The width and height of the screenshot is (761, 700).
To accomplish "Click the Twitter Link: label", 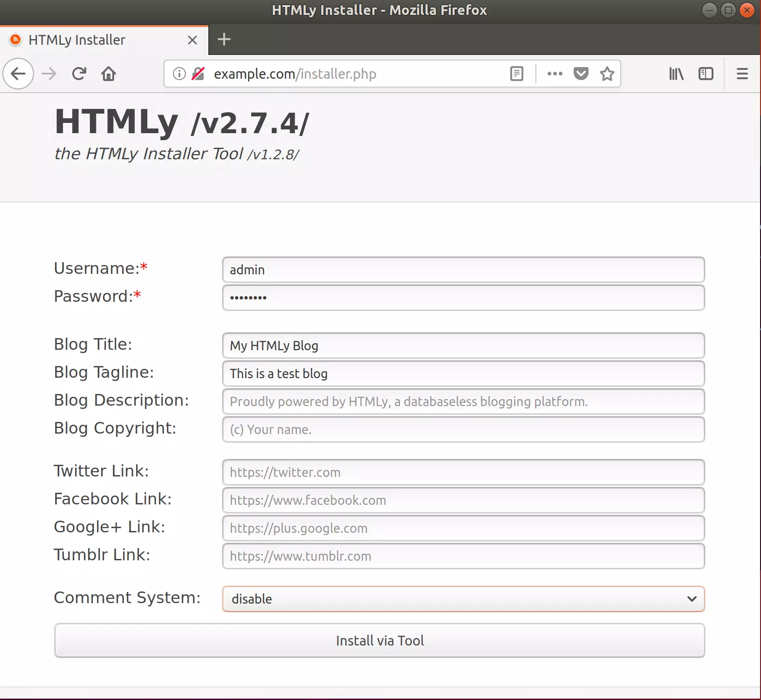I will (101, 471).
